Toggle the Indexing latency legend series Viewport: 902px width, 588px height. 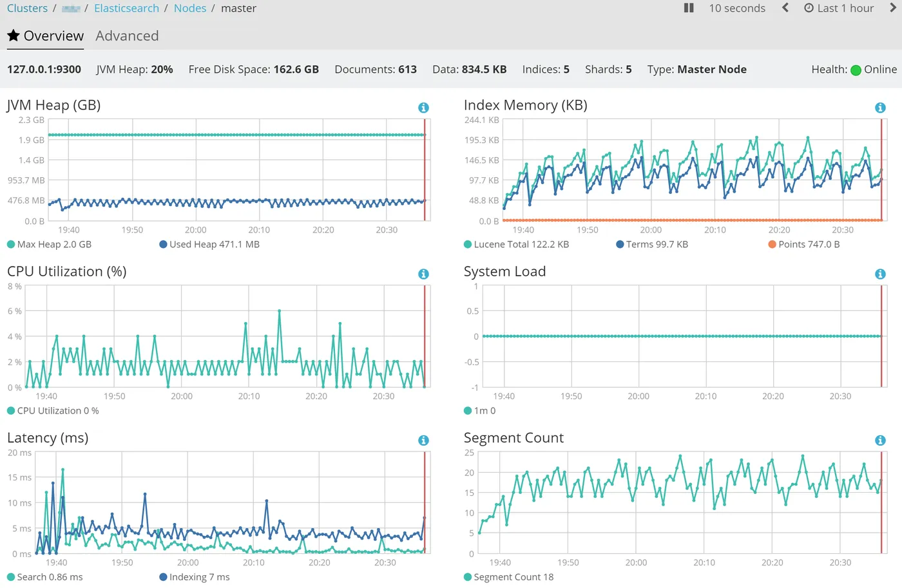(195, 576)
